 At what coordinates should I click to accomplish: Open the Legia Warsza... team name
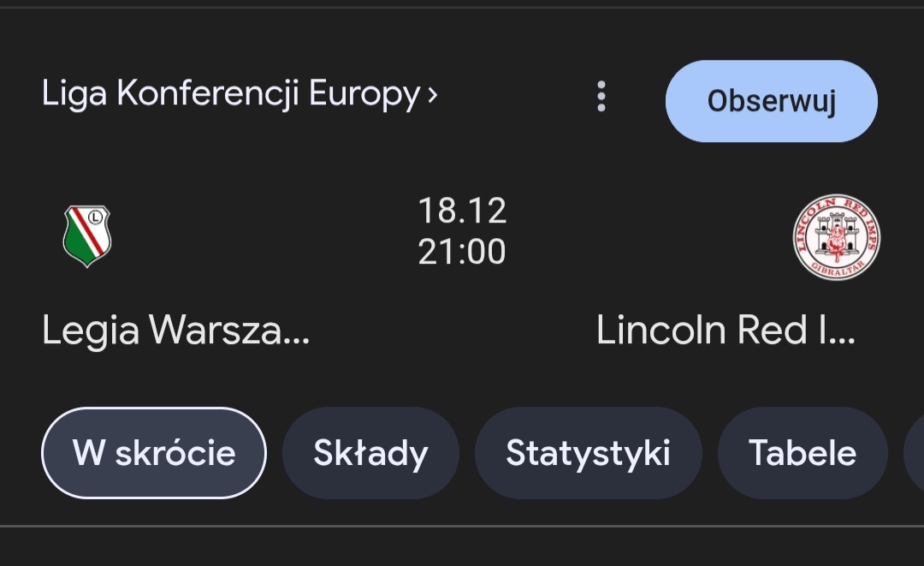175,330
